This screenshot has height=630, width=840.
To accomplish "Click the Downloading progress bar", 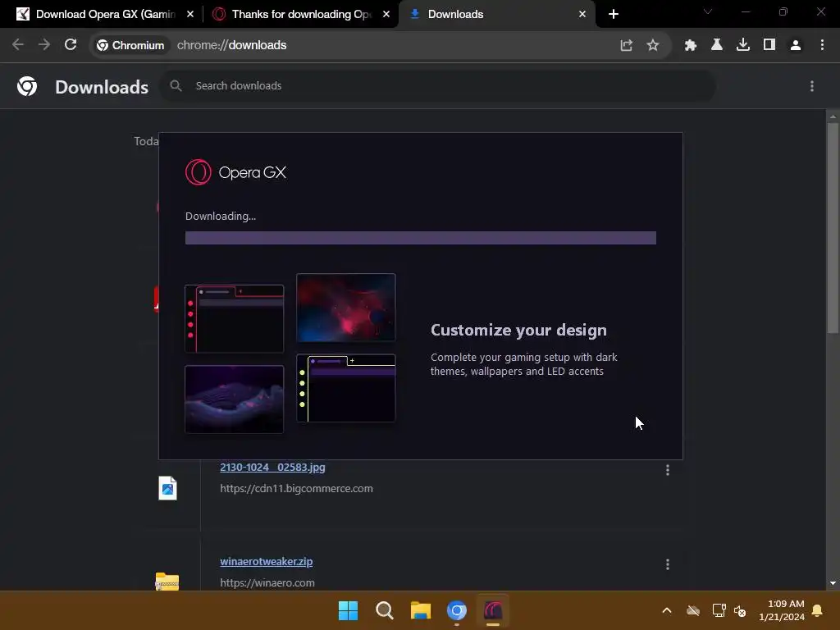I will (421, 238).
